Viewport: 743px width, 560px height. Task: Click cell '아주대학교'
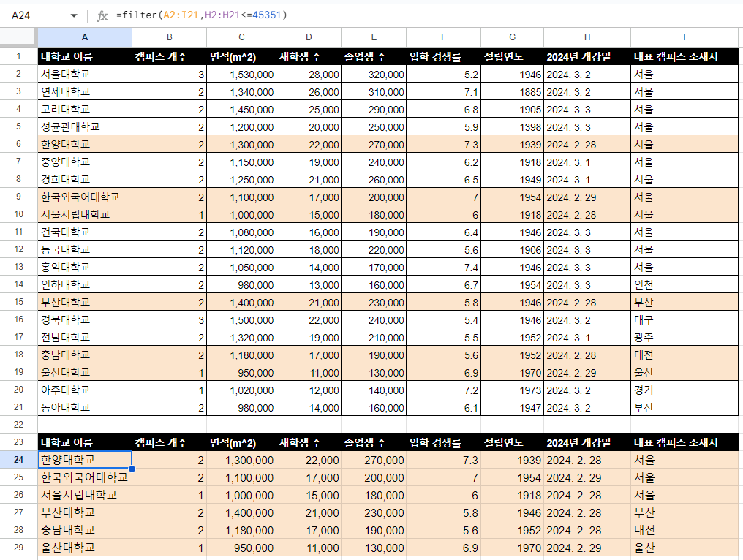(x=85, y=390)
